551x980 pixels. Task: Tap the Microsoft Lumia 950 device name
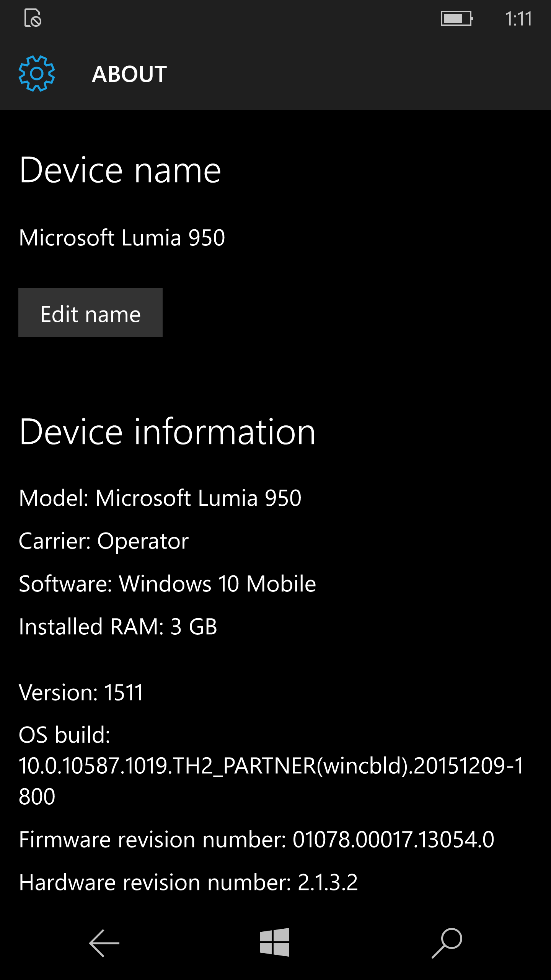[122, 238]
